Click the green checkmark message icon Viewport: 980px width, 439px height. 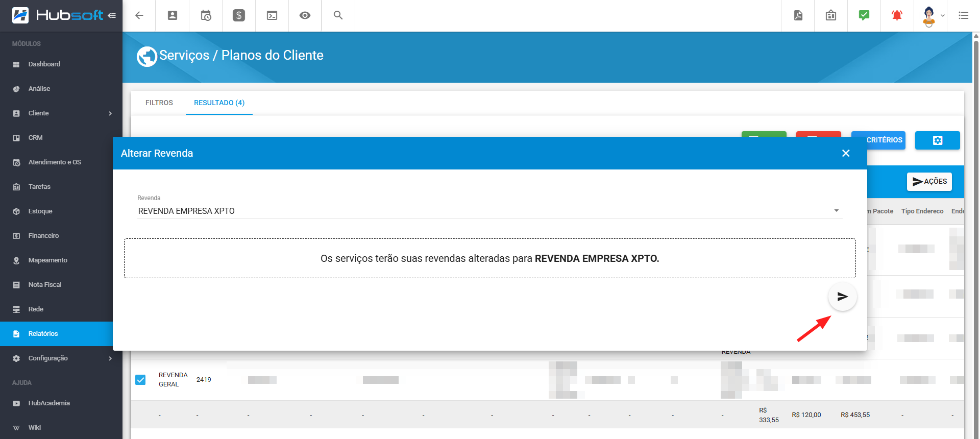[864, 15]
